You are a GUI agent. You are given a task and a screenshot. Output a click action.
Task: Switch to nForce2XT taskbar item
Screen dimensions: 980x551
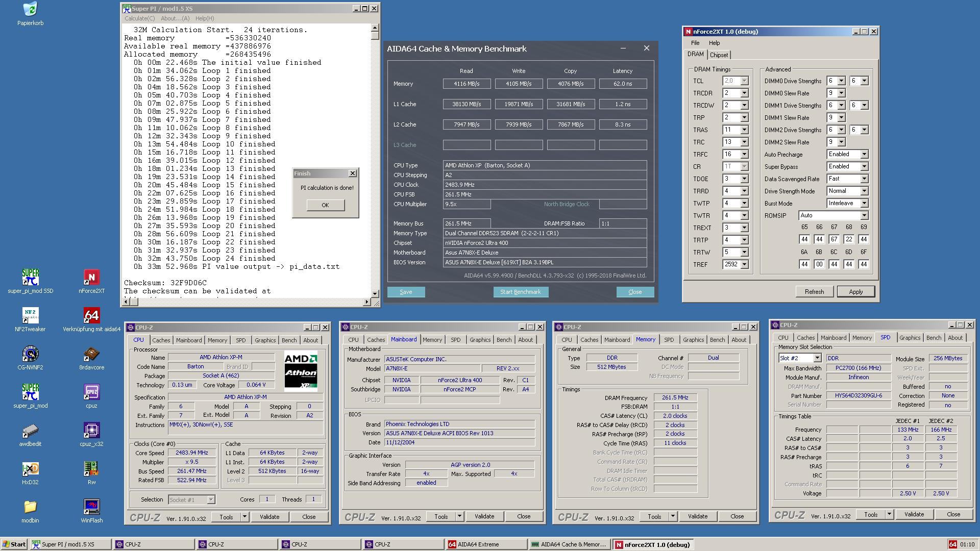pos(653,544)
